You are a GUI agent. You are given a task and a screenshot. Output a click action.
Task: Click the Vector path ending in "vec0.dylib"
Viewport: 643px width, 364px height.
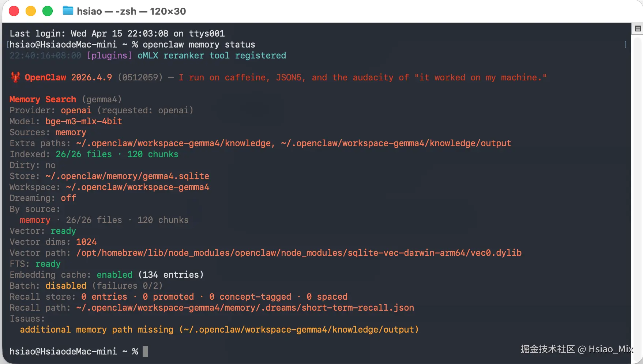[299, 253]
